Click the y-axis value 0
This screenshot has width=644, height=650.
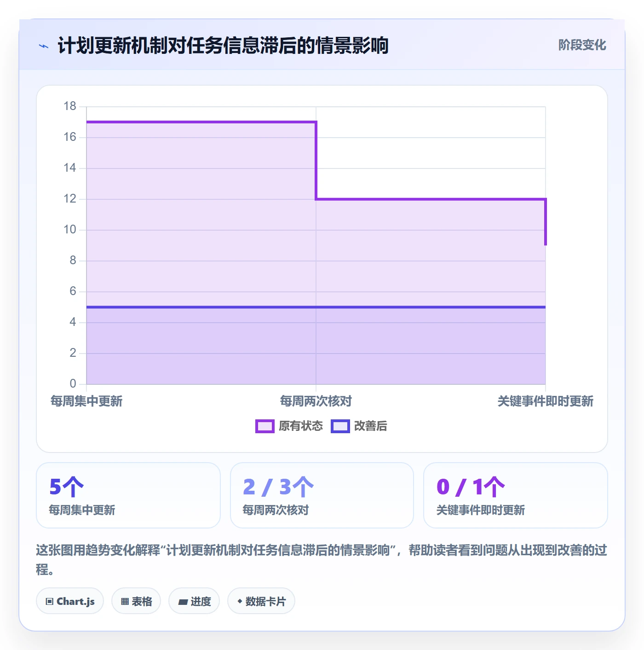[73, 384]
